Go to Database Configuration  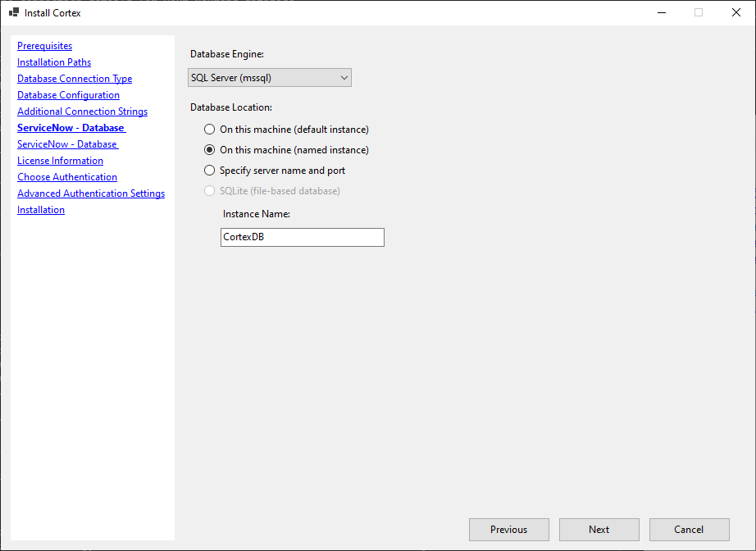(68, 94)
